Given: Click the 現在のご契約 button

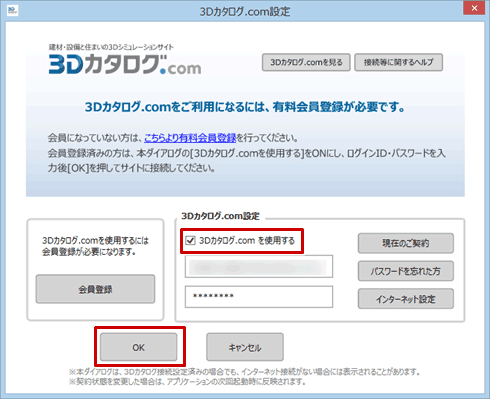Looking at the screenshot, I should pos(406,243).
